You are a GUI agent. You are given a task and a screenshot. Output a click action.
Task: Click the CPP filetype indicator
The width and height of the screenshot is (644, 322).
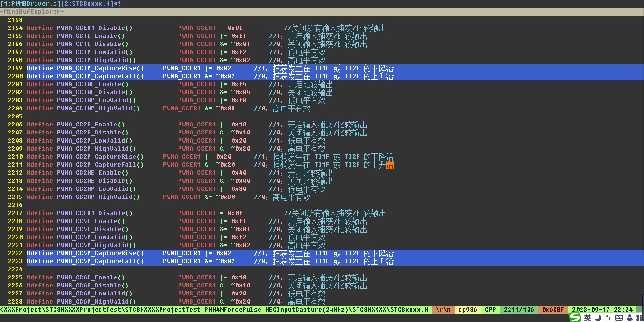491,310
